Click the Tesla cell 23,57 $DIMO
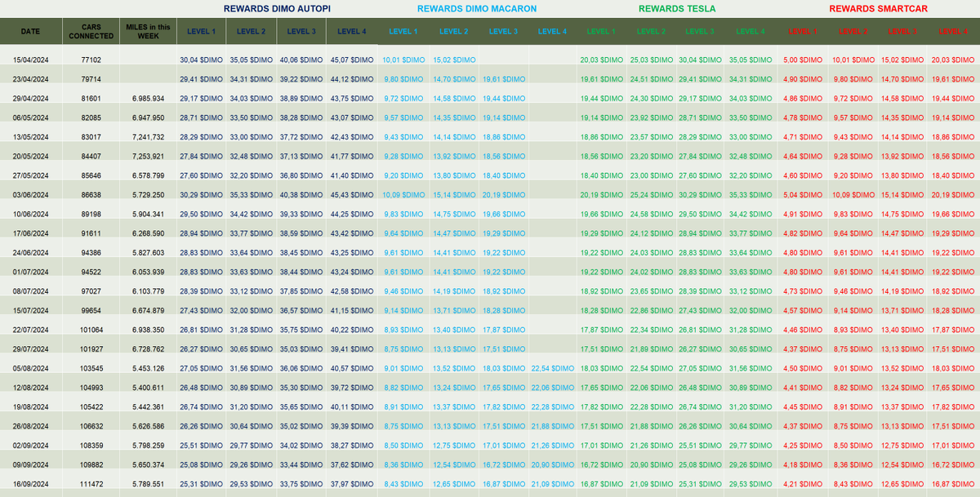The height and width of the screenshot is (497, 980). click(651, 137)
